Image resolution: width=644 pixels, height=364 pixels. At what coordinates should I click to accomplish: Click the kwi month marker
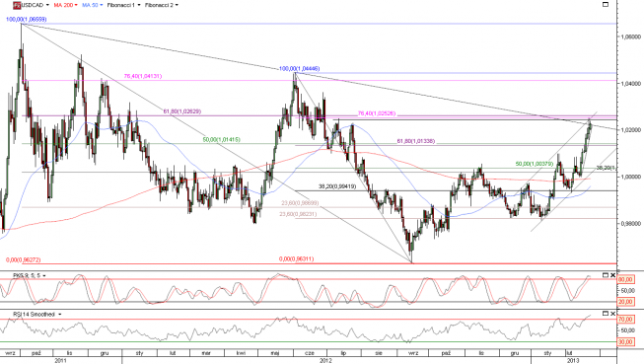tap(241, 353)
